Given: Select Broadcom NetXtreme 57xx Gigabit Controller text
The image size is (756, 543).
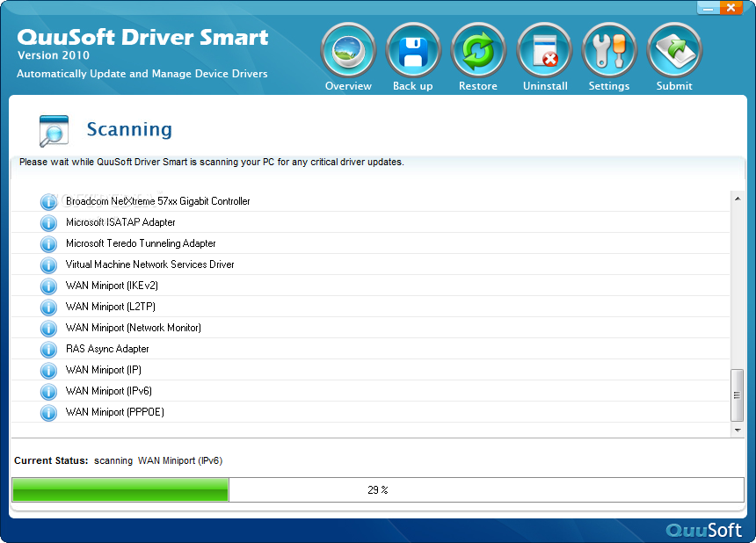Looking at the screenshot, I should point(157,201).
